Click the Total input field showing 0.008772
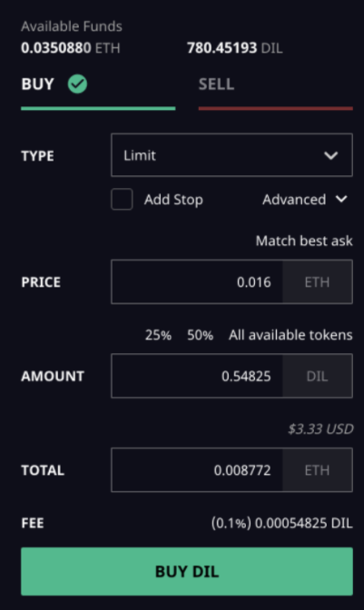The image size is (364, 610). coord(197,470)
